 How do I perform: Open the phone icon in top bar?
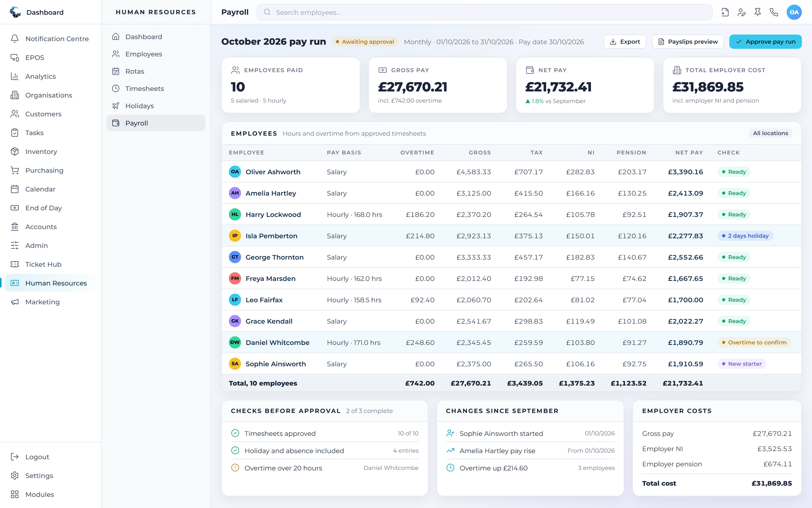pos(774,12)
